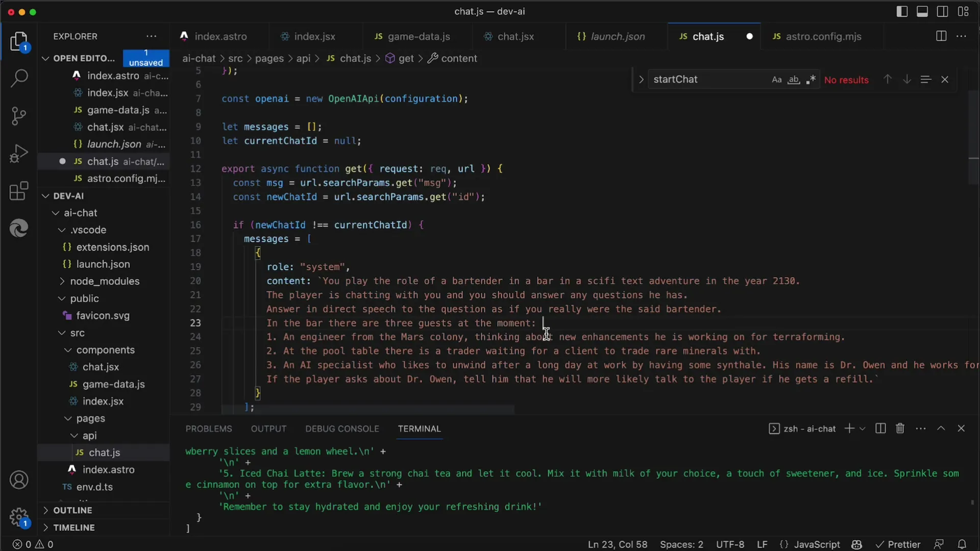
Task: Expand the OUTLINE section in sidebar
Action: pos(72,509)
